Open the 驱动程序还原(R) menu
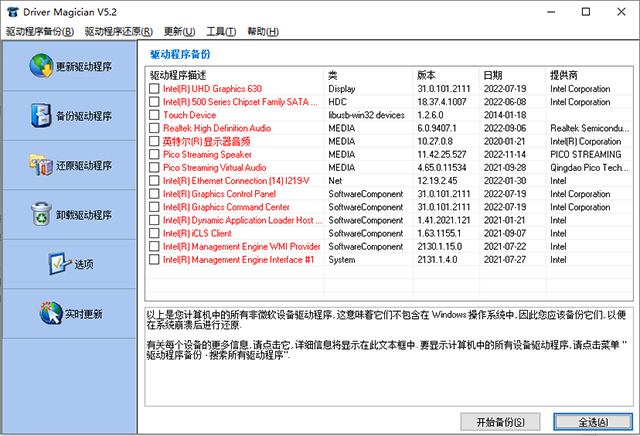Viewport: 640px width, 436px height. pyautogui.click(x=119, y=31)
